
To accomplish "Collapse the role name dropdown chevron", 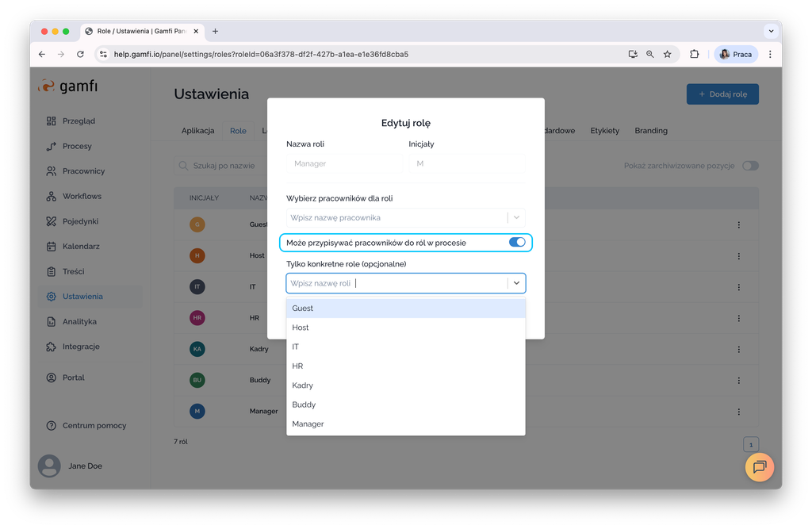I will click(x=516, y=283).
